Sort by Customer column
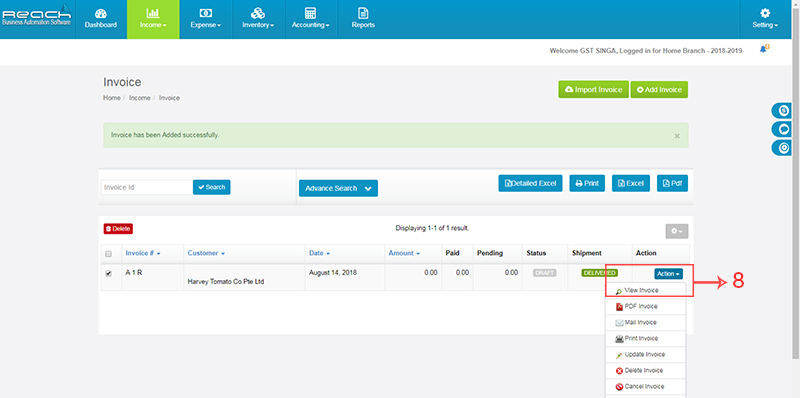This screenshot has width=800, height=398. [206, 253]
